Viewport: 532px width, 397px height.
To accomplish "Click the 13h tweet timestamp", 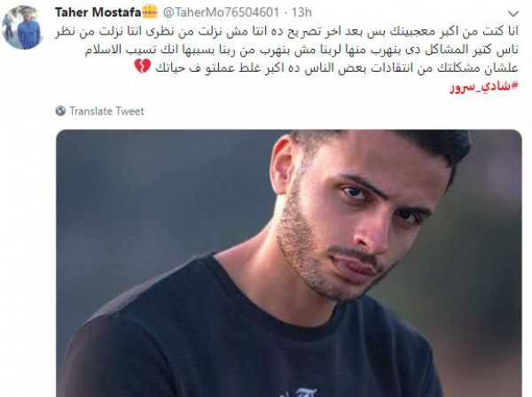I will (x=301, y=12).
